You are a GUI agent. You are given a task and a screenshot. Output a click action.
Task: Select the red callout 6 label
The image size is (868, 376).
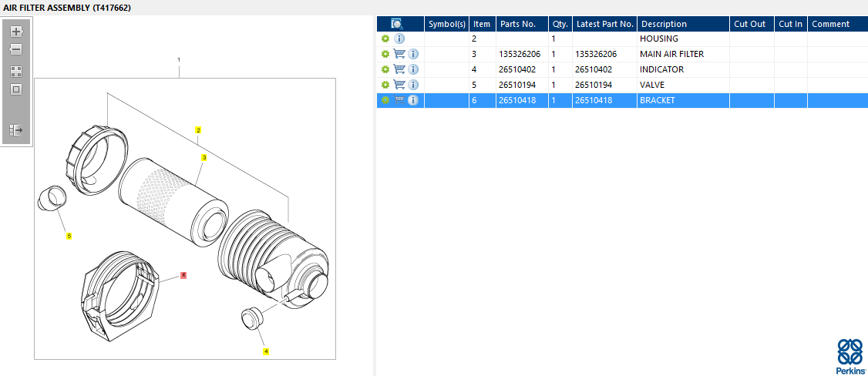(183, 275)
